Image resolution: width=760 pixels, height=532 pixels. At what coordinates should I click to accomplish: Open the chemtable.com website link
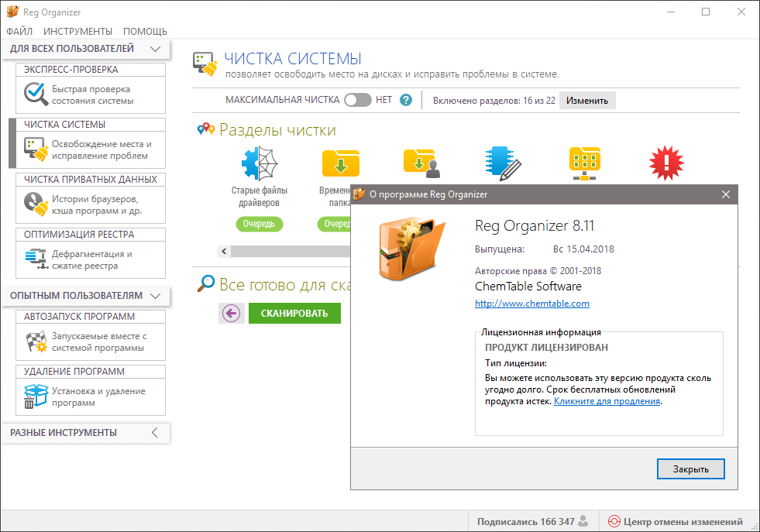(531, 304)
